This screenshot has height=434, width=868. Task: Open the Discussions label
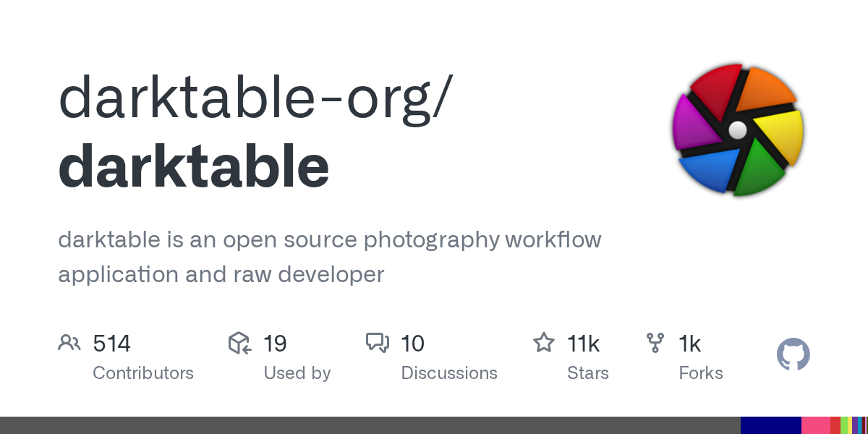tap(449, 373)
